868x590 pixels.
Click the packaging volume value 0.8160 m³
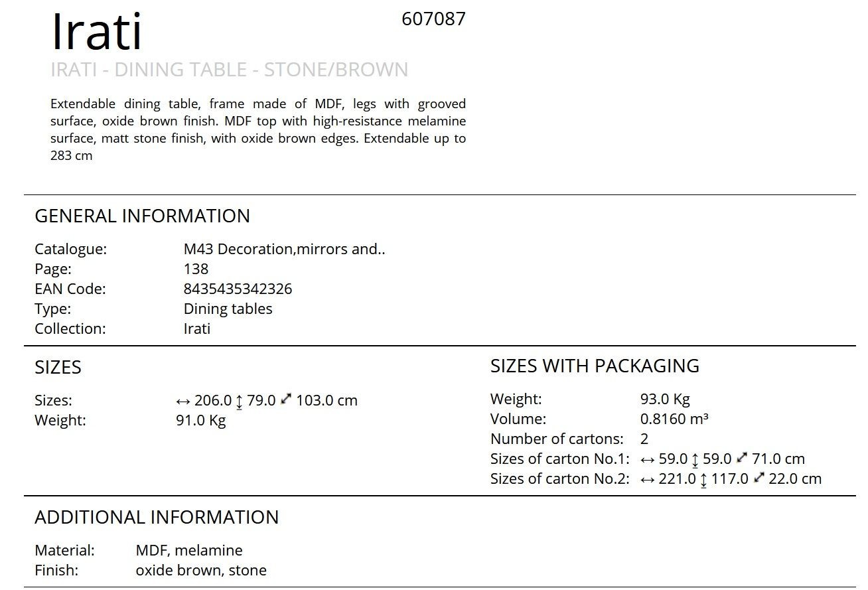(x=674, y=419)
